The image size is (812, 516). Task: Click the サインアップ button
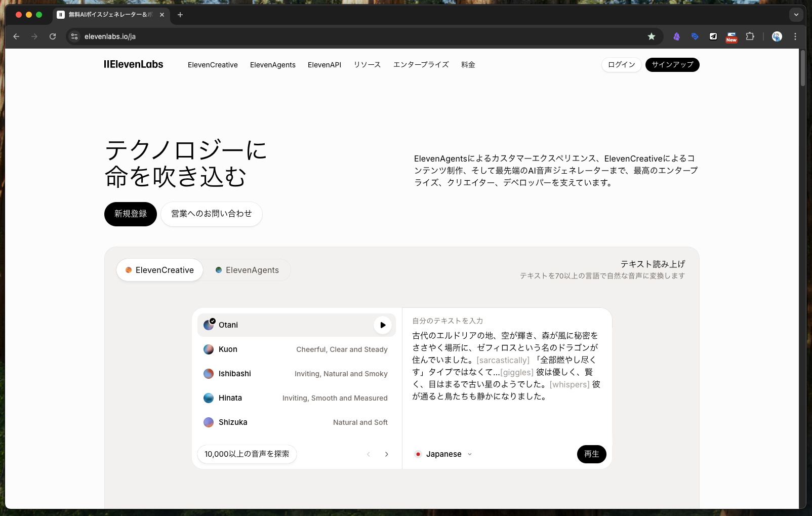[672, 65]
